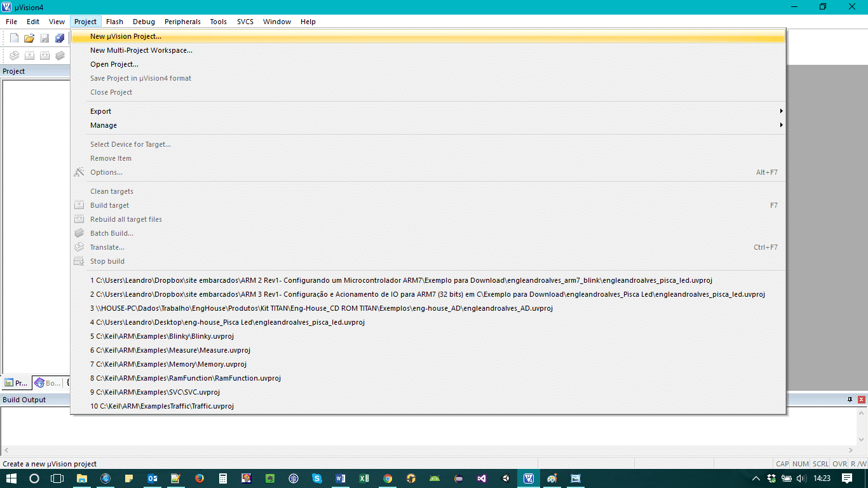The image size is (868, 488).
Task: Click the New file toolbar icon
Action: click(14, 38)
